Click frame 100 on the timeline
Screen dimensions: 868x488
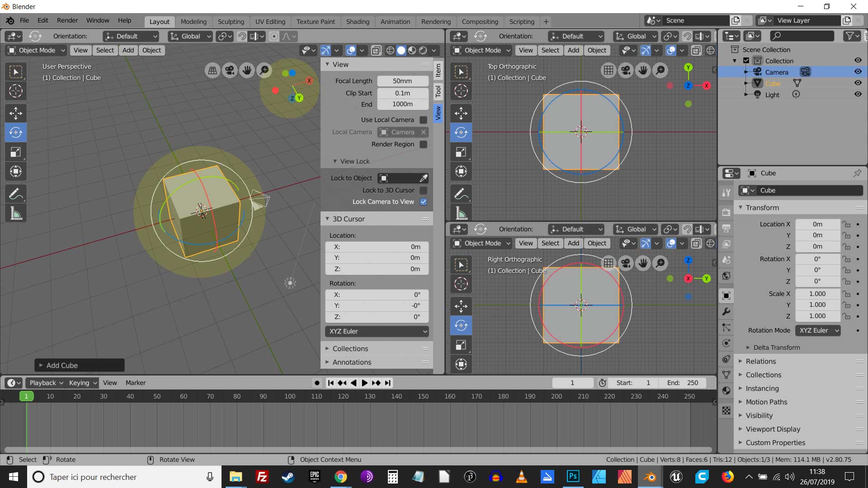click(x=290, y=396)
